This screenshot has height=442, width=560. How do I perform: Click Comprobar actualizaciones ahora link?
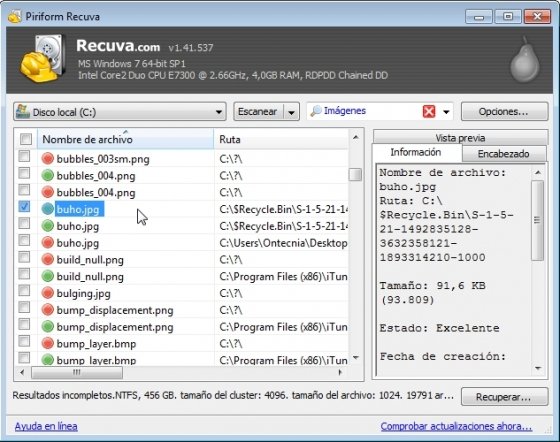[456, 426]
